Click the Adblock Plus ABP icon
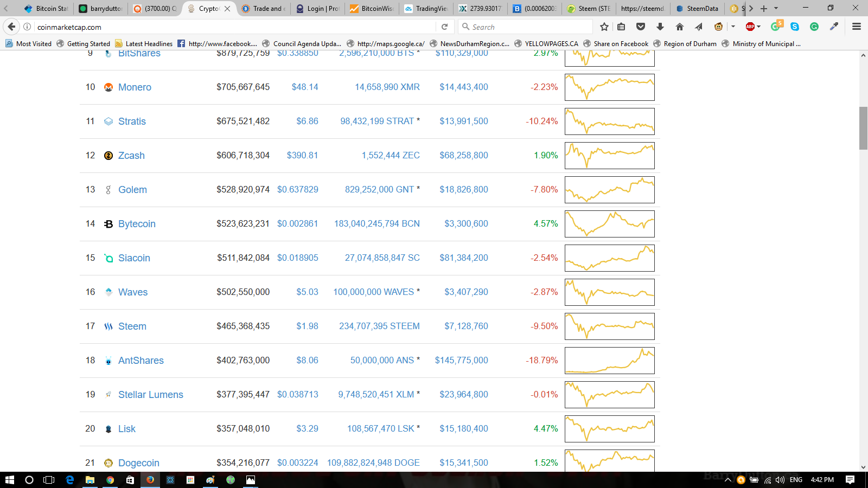 [x=750, y=27]
